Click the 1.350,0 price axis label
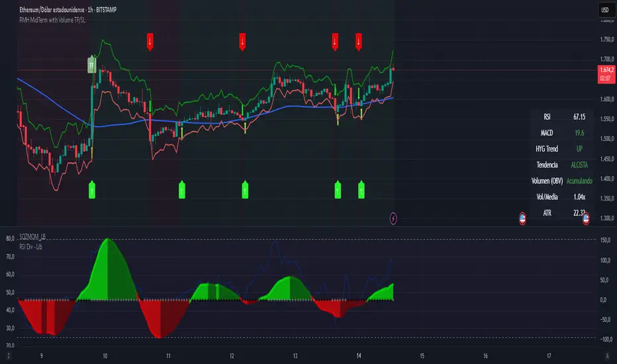 tap(607, 199)
